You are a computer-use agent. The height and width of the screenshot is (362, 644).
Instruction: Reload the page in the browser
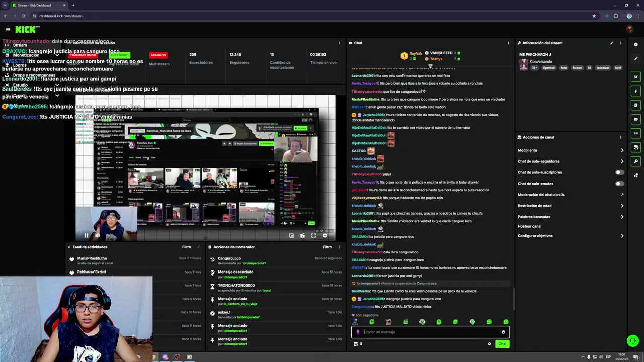(24, 16)
